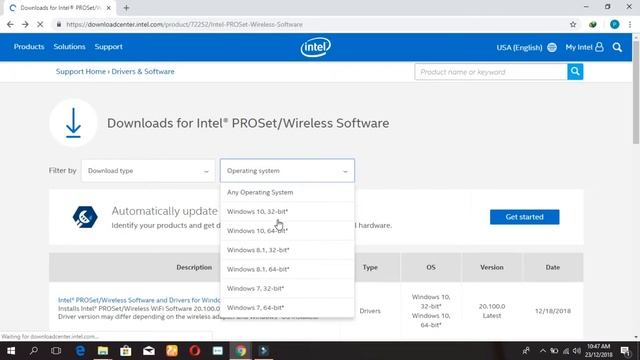Choose Any Operating System option
Image resolution: width=640 pixels, height=360 pixels.
287,192
